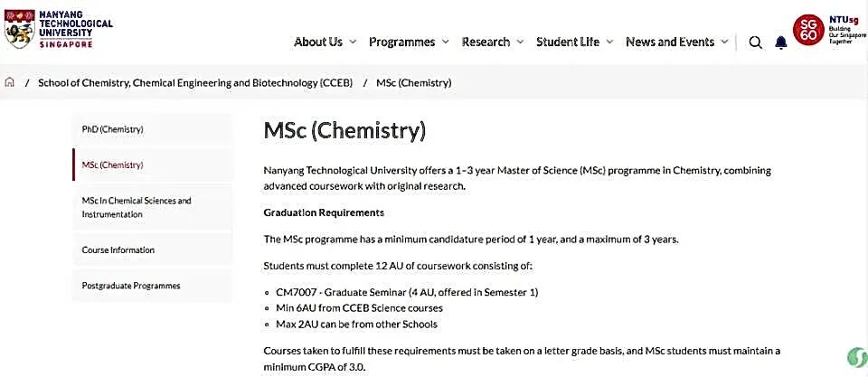Viewport: 868px width, 377px height.
Task: Go to the home breadcrumb icon
Action: point(10,82)
